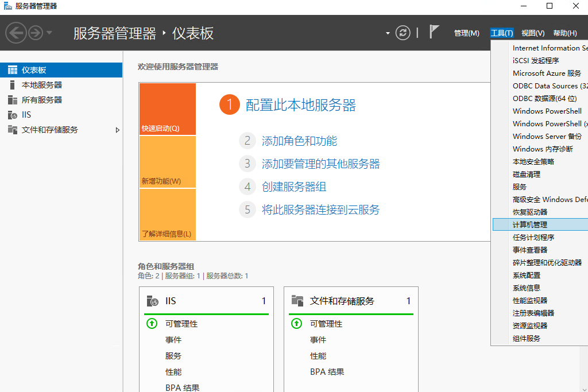
Task: Choose Windows PowerShell from Tools menu
Action: [547, 111]
